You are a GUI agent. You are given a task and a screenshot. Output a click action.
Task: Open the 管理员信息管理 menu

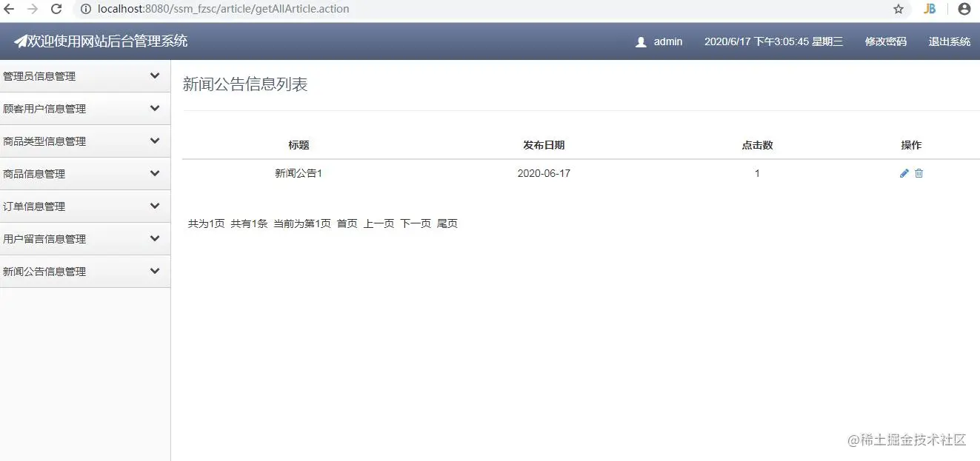pos(85,76)
